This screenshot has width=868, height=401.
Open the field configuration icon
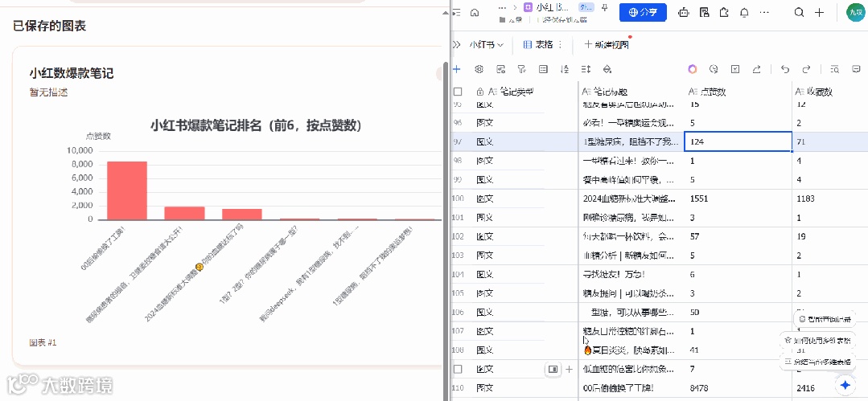pyautogui.click(x=500, y=69)
